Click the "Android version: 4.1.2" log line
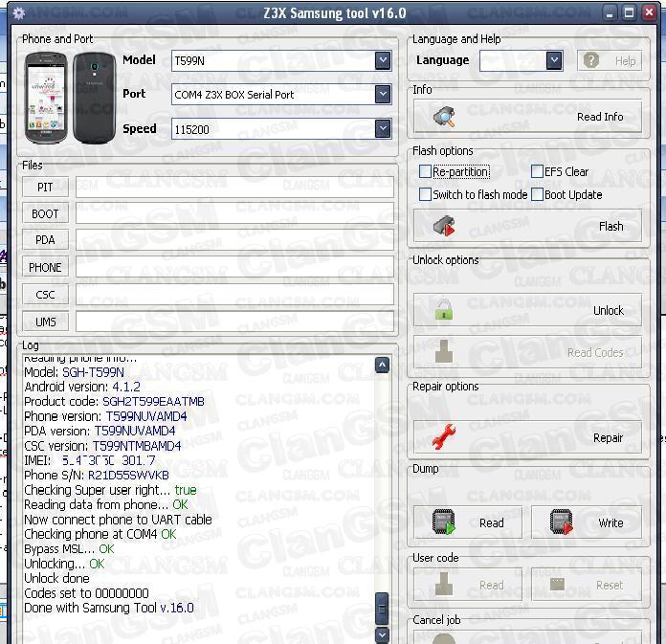The width and height of the screenshot is (666, 644). tap(82, 387)
